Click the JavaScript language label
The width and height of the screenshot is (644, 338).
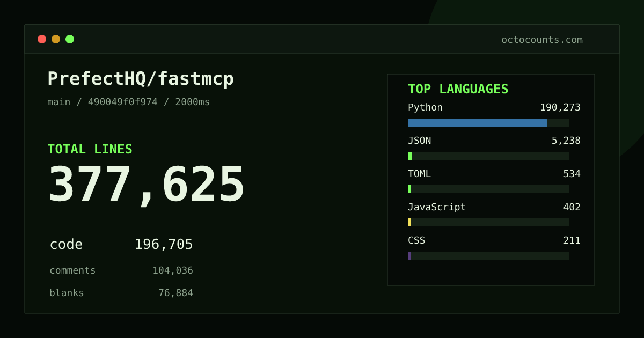pos(437,207)
